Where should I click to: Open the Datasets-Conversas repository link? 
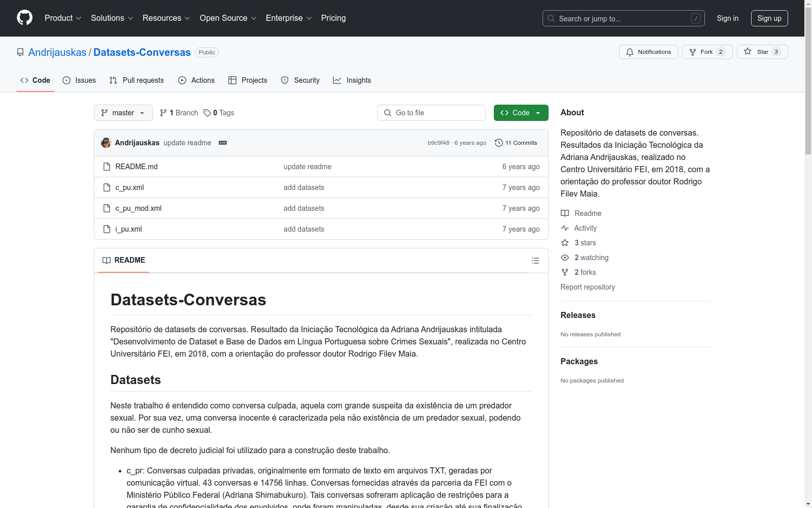(142, 52)
